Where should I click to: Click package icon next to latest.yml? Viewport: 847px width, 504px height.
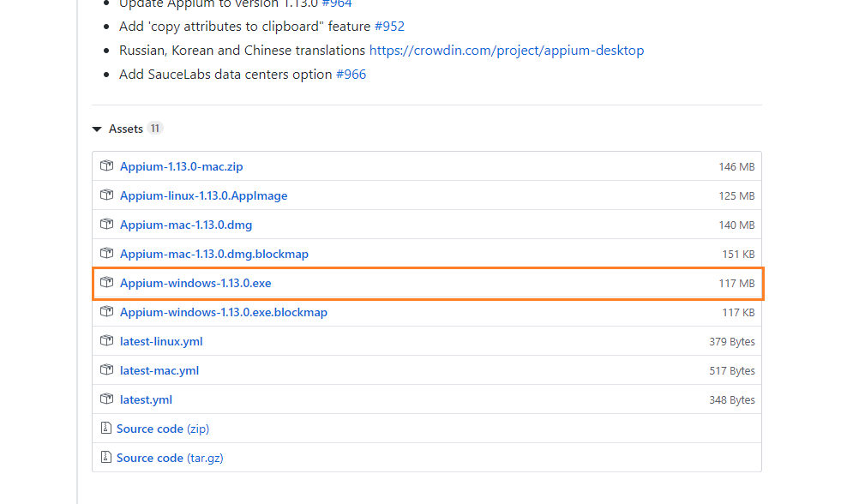coord(106,399)
